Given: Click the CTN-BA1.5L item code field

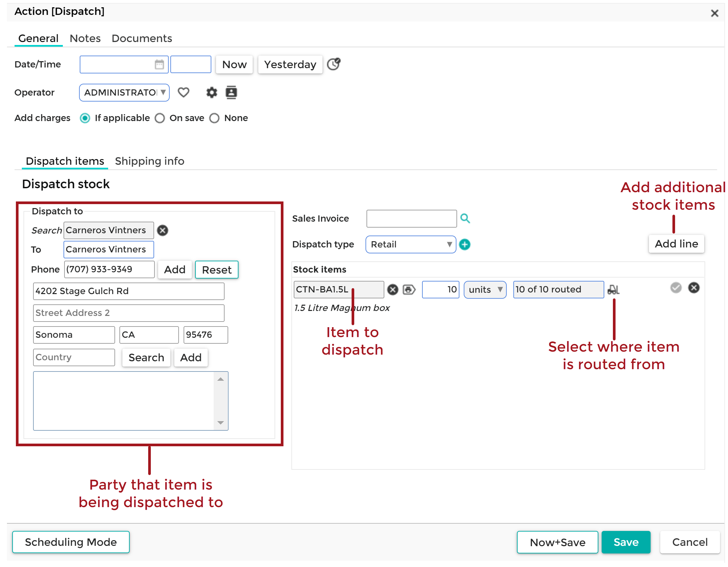Looking at the screenshot, I should point(339,290).
